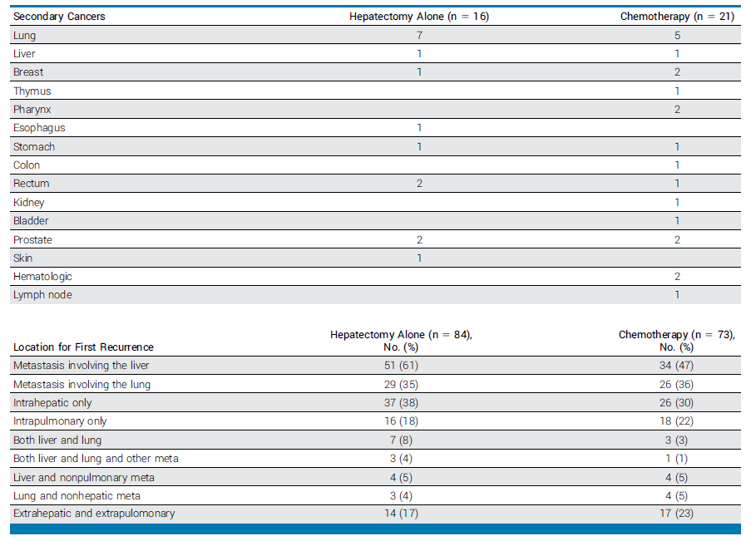
Task: Select the Thymus row label
Action: tap(32, 91)
